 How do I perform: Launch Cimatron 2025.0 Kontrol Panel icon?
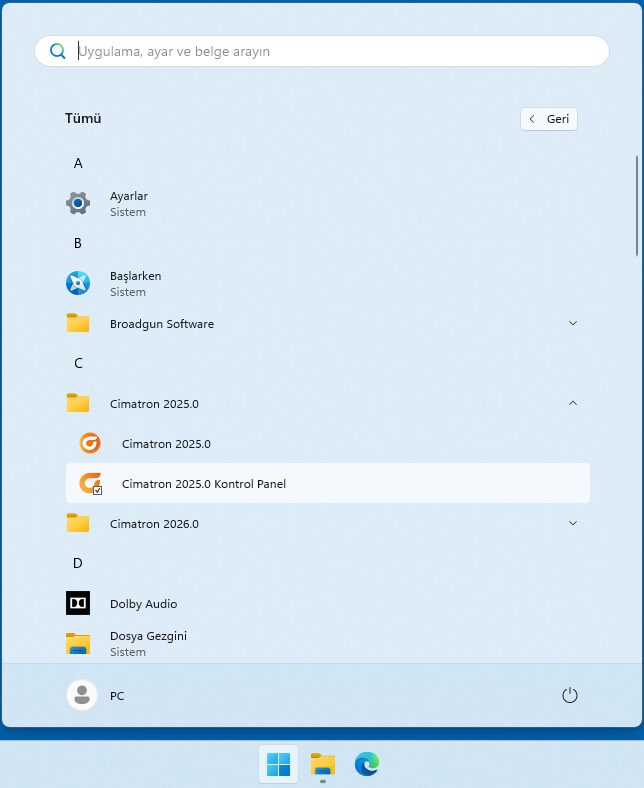[x=90, y=484]
